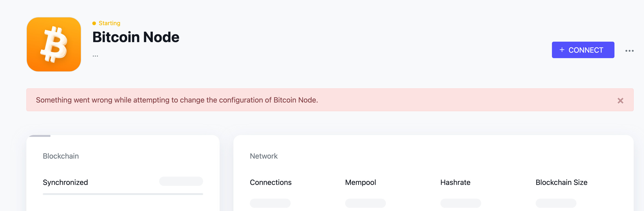The width and height of the screenshot is (644, 211).
Task: Open the three-dot options menu beside Connect
Action: click(629, 51)
